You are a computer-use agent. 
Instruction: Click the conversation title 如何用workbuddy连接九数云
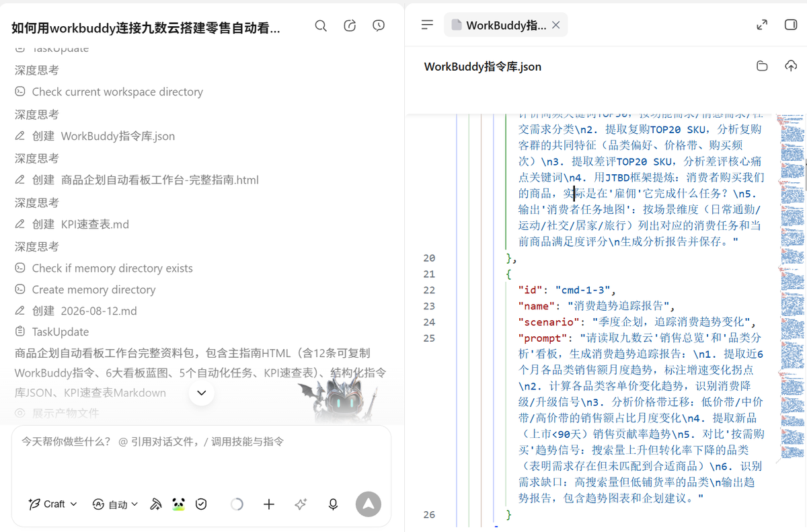click(146, 28)
